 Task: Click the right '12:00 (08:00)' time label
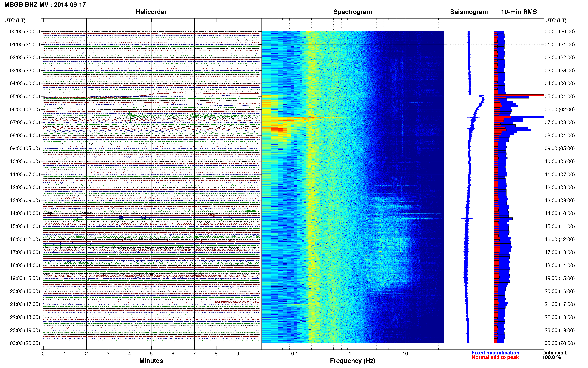(x=560, y=187)
